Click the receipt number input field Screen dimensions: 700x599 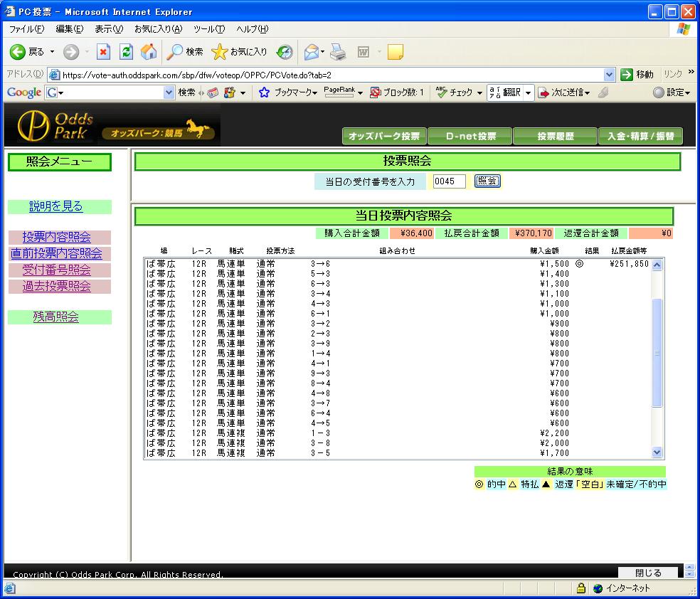pos(449,181)
